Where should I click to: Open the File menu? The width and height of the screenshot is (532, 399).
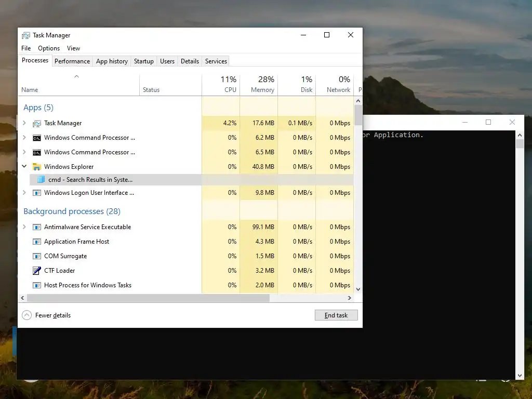(26, 48)
